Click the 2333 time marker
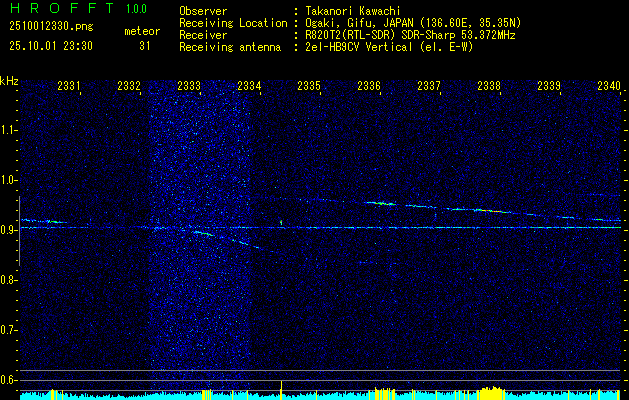Image resolution: width=629 pixels, height=400 pixels. coord(189,85)
